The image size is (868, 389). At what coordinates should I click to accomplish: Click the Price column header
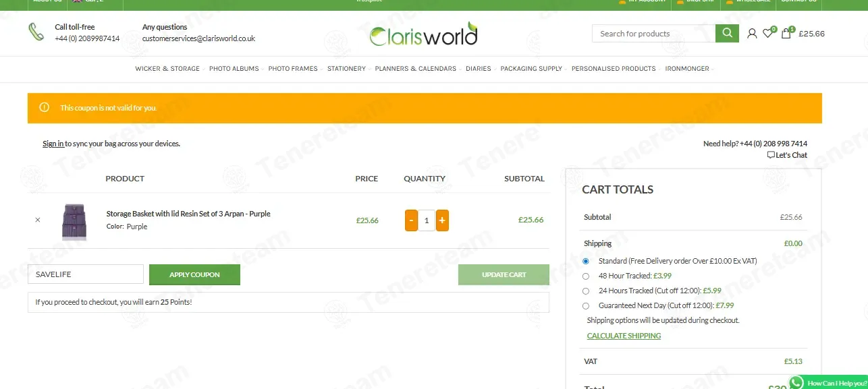[x=367, y=179]
